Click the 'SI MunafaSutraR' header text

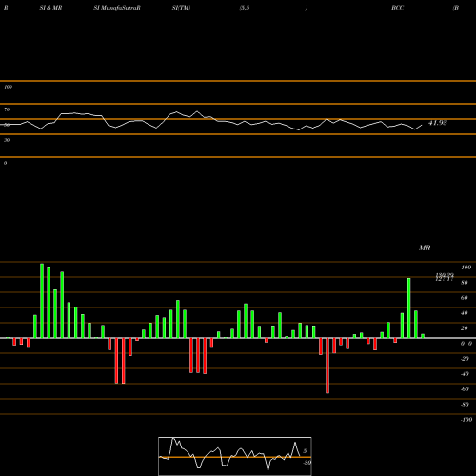click(117, 8)
